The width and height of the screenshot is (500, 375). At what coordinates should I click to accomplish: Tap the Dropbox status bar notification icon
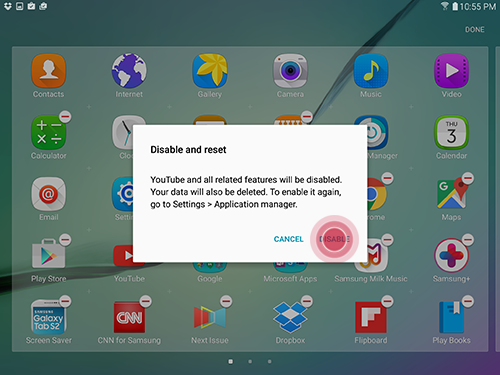click(x=8, y=6)
